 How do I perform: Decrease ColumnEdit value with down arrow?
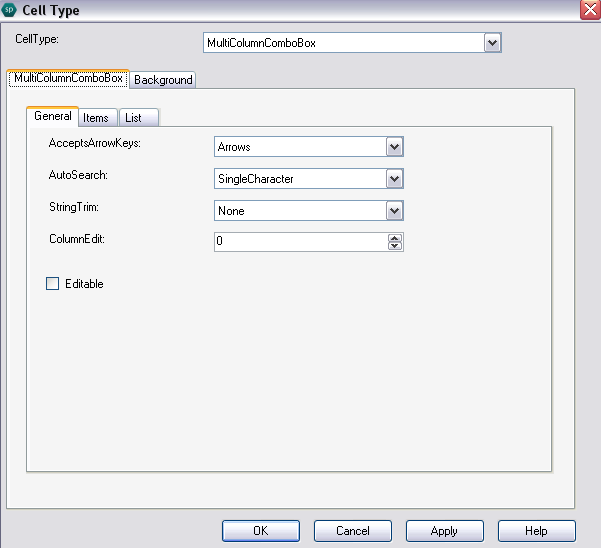pyautogui.click(x=395, y=246)
